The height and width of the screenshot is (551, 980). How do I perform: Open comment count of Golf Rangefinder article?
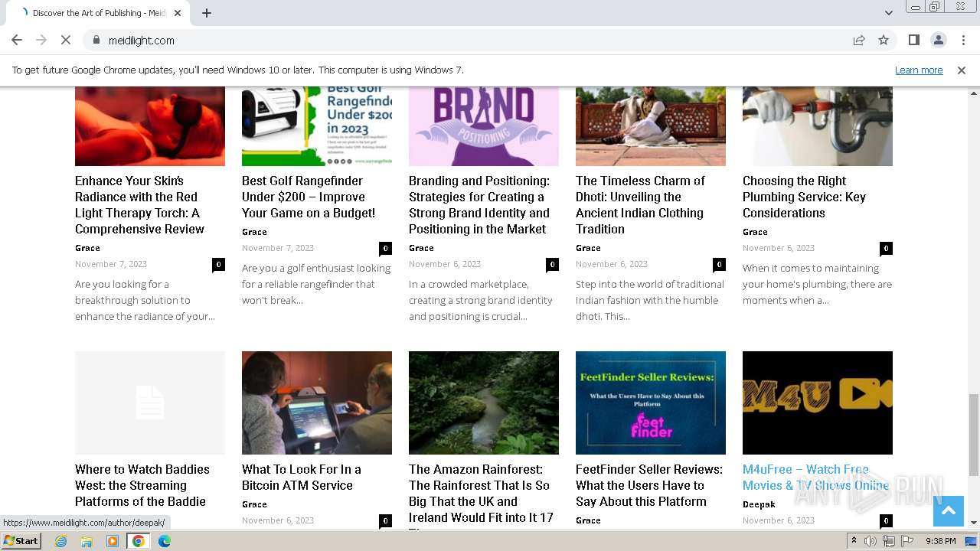coord(385,248)
